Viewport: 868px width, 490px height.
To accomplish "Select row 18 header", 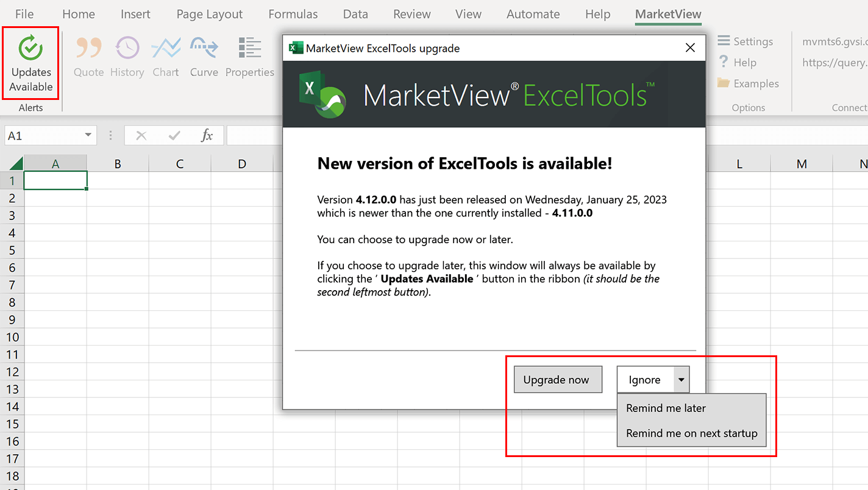I will [x=12, y=476].
